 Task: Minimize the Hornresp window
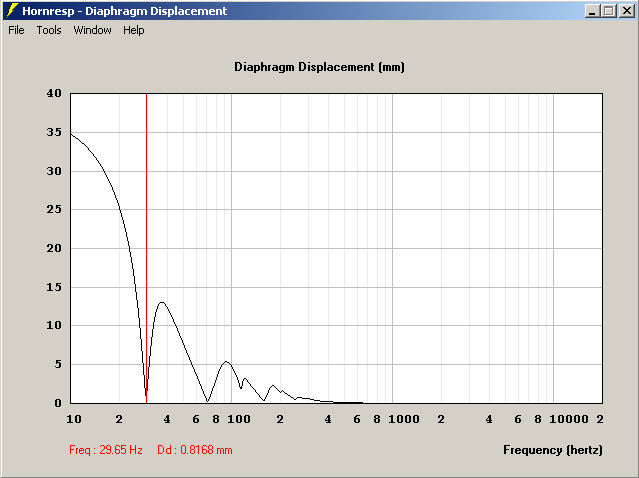pos(592,11)
